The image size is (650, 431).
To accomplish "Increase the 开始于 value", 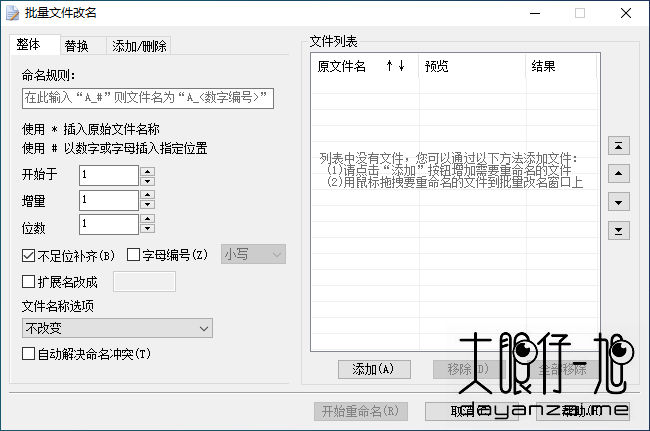I will coord(148,171).
